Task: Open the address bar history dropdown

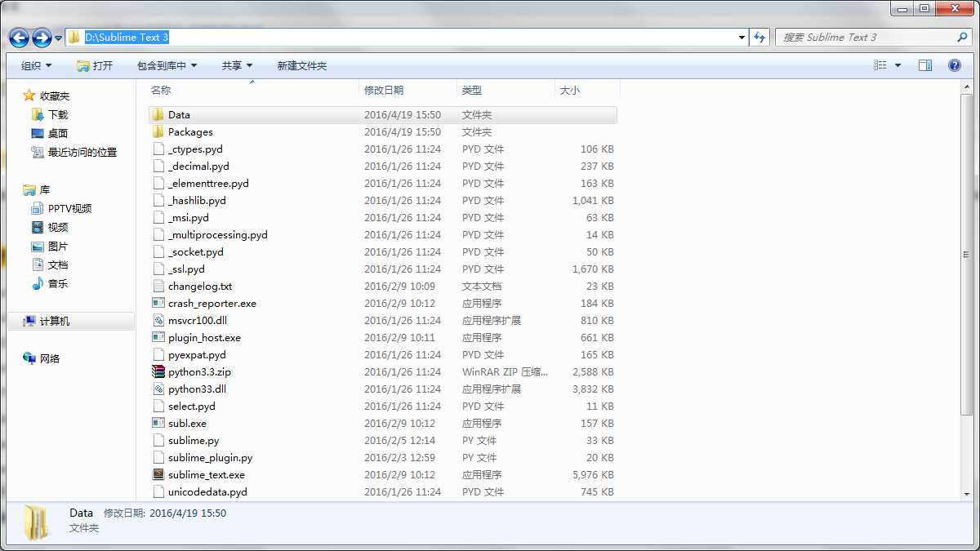Action: point(742,38)
